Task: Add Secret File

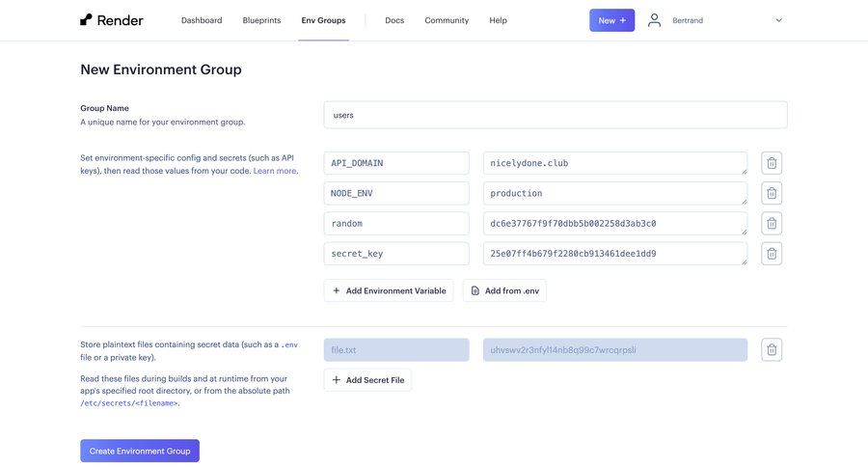Action: point(367,380)
